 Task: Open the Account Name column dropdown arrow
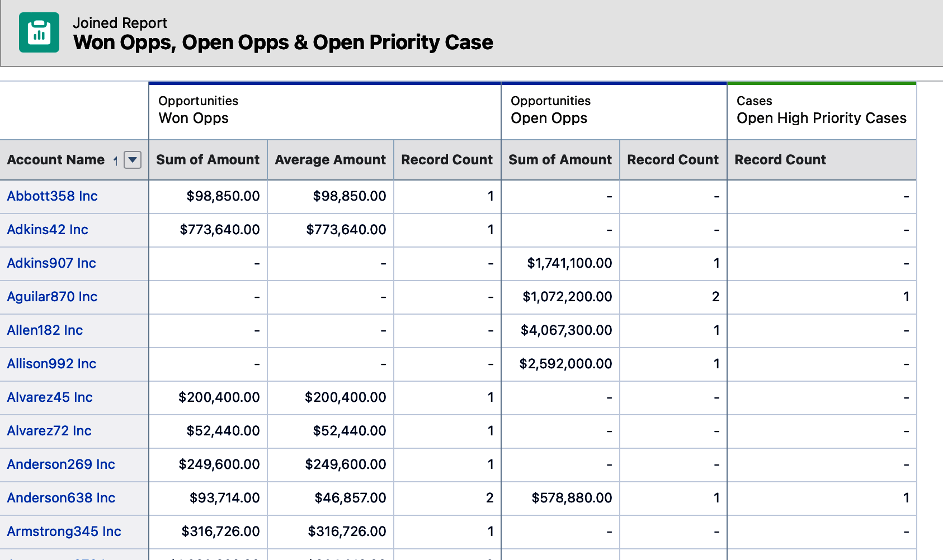click(x=133, y=160)
